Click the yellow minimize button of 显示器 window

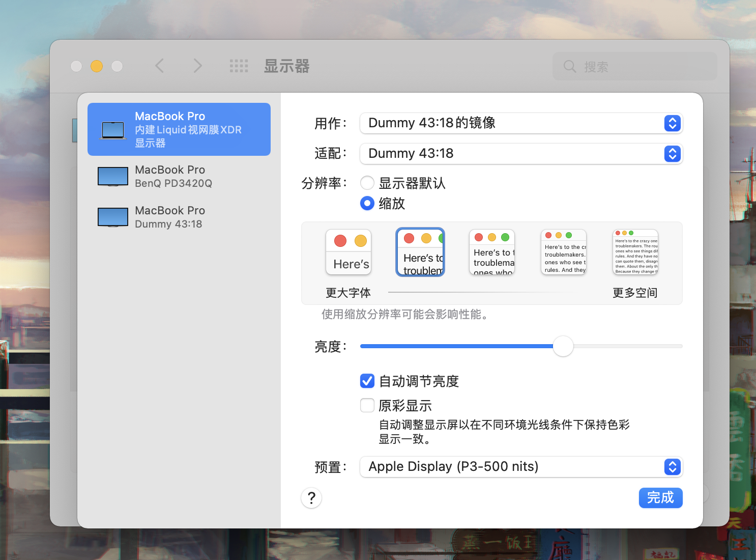97,66
